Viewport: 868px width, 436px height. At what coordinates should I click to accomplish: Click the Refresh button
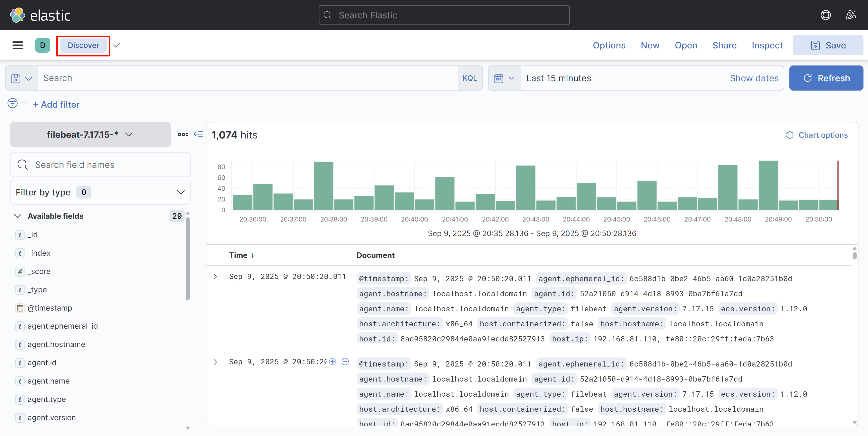coord(826,78)
